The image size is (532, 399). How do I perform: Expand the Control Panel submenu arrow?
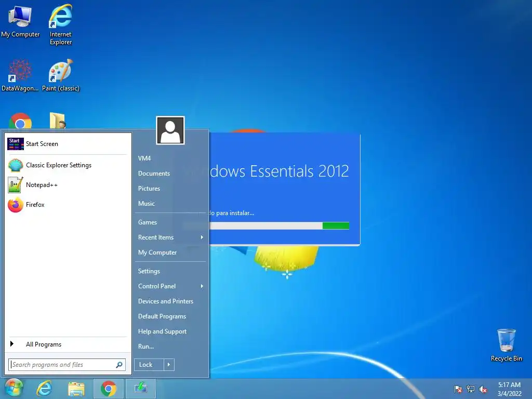pos(202,286)
